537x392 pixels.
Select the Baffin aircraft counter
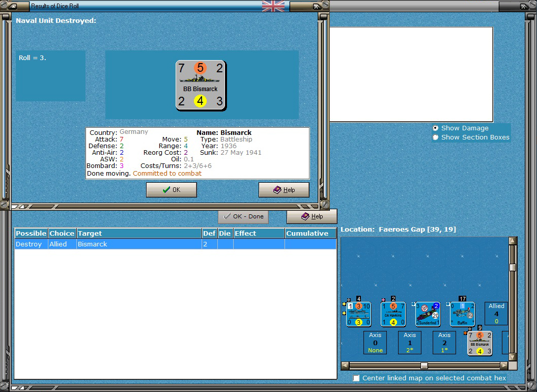(462, 314)
